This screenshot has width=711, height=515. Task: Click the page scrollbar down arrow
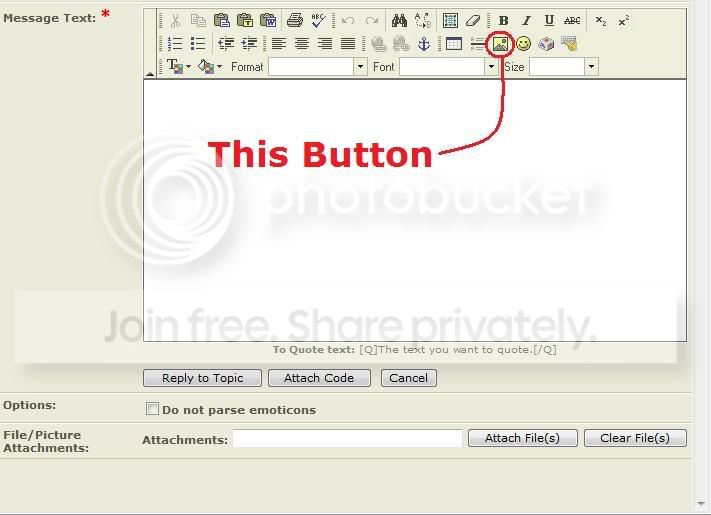click(x=702, y=505)
